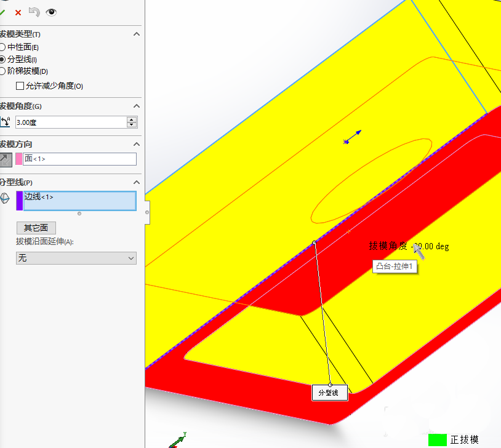The height and width of the screenshot is (448, 501).
Task: Collapse the 拔模类型 section
Action: tap(136, 34)
